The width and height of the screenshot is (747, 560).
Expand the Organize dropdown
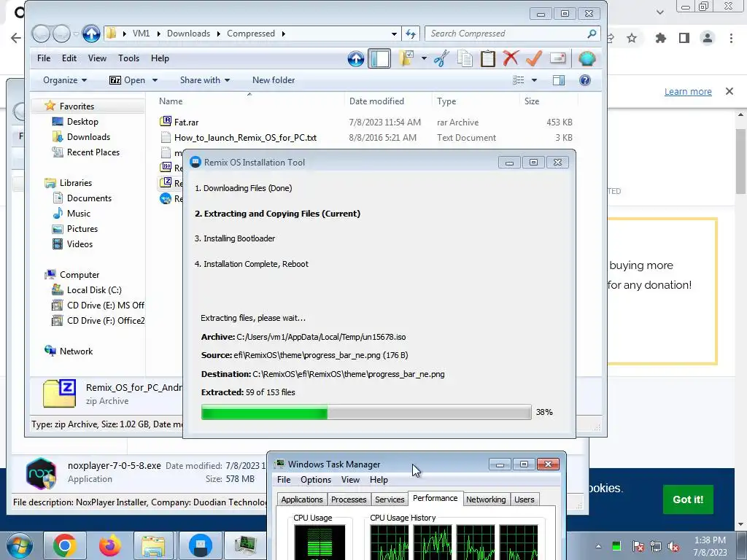[65, 80]
